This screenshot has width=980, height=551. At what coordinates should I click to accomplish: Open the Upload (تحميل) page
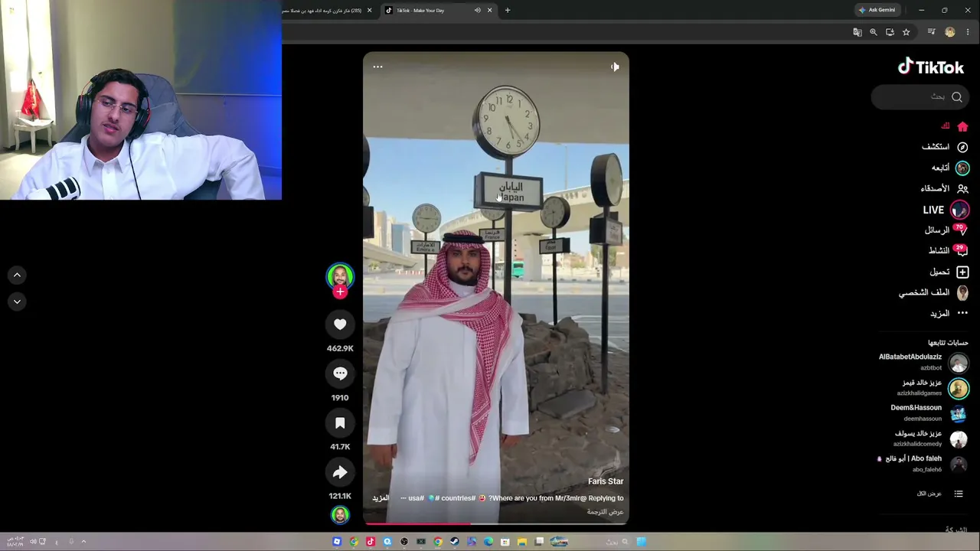pos(949,272)
